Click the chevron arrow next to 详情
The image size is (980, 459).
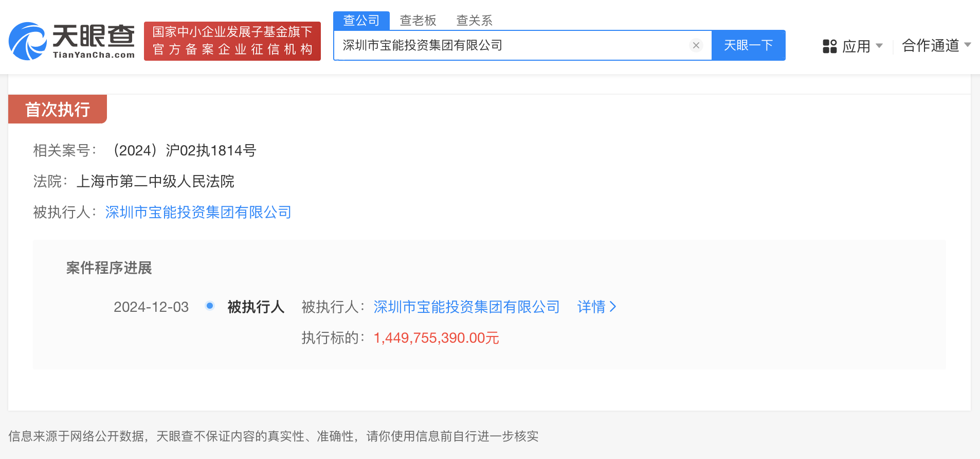point(612,307)
